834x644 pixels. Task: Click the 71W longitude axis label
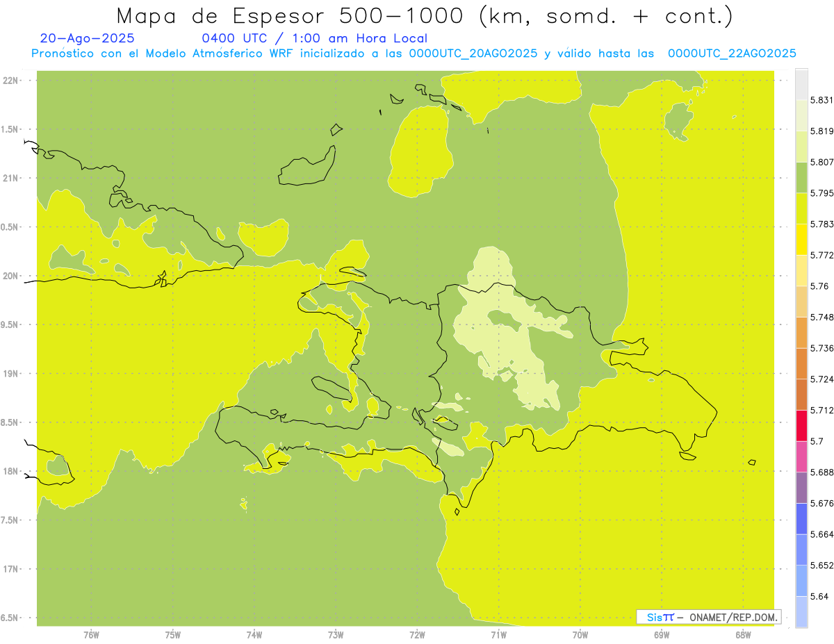pyautogui.click(x=498, y=635)
